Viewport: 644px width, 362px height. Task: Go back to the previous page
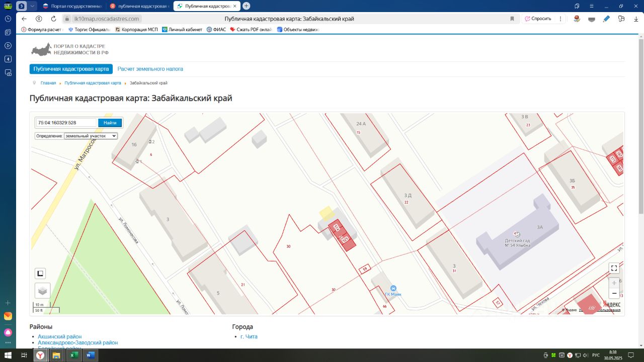[24, 19]
